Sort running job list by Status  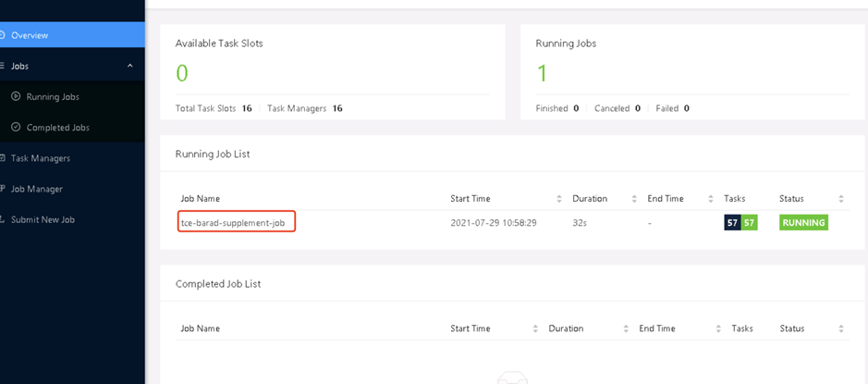click(x=841, y=198)
